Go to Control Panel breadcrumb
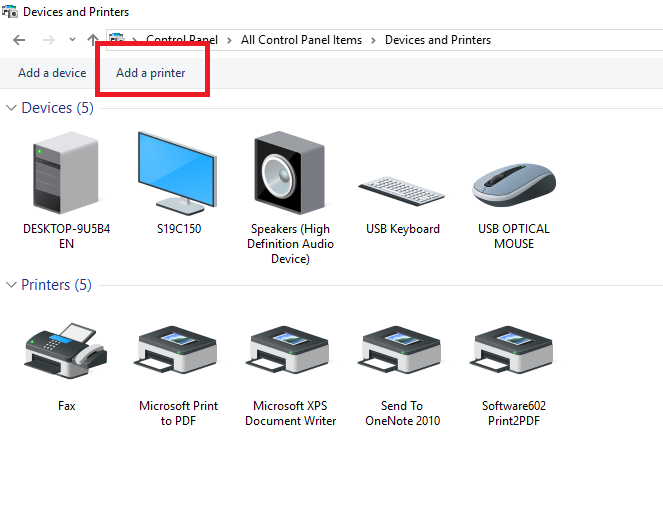The height and width of the screenshot is (529, 663). tap(182, 40)
